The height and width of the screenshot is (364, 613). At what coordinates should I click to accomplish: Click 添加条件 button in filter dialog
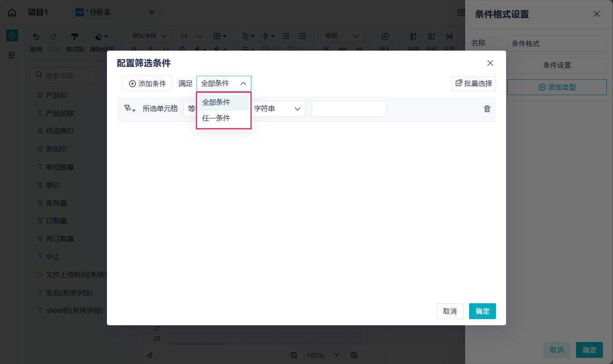(x=147, y=84)
